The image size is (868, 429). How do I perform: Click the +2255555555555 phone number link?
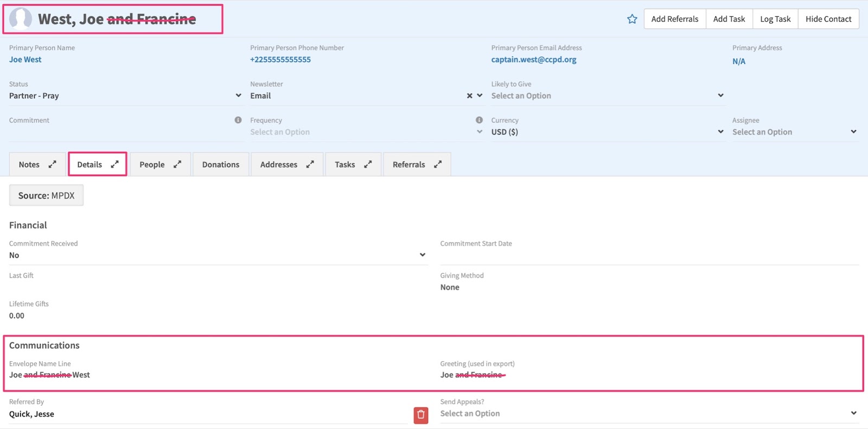pyautogui.click(x=280, y=60)
